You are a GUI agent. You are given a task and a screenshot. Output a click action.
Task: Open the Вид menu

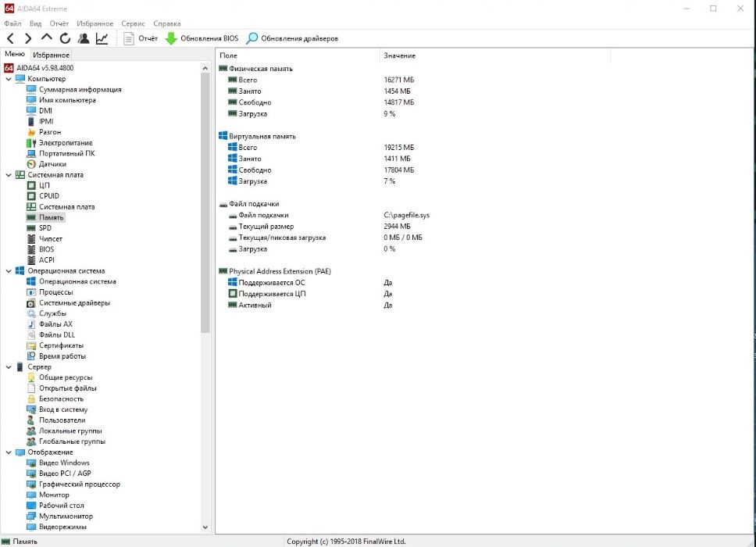tap(35, 23)
